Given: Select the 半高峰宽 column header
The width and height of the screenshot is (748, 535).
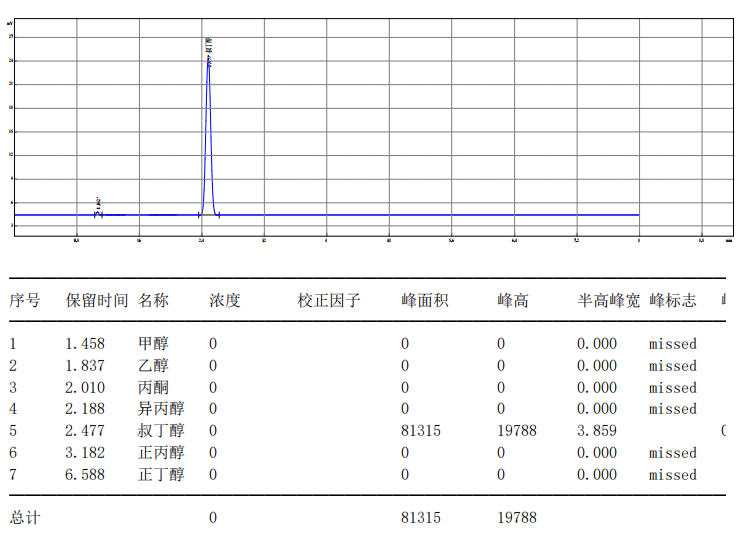Looking at the screenshot, I should click(x=608, y=300).
